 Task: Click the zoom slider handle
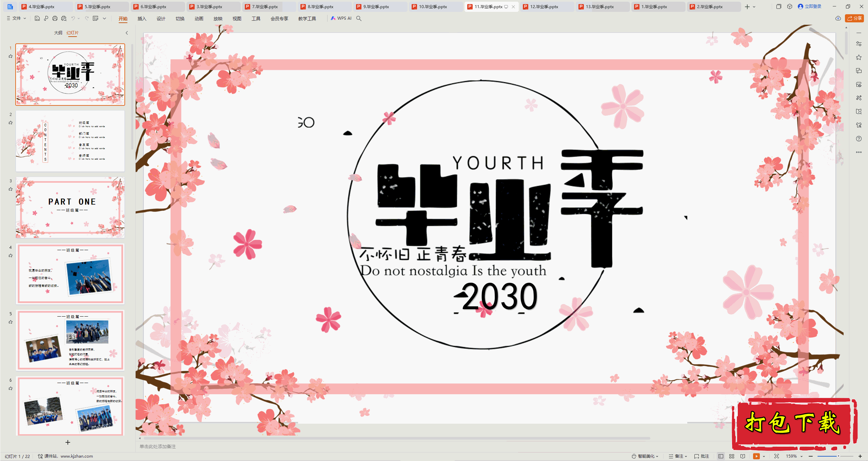point(838,456)
